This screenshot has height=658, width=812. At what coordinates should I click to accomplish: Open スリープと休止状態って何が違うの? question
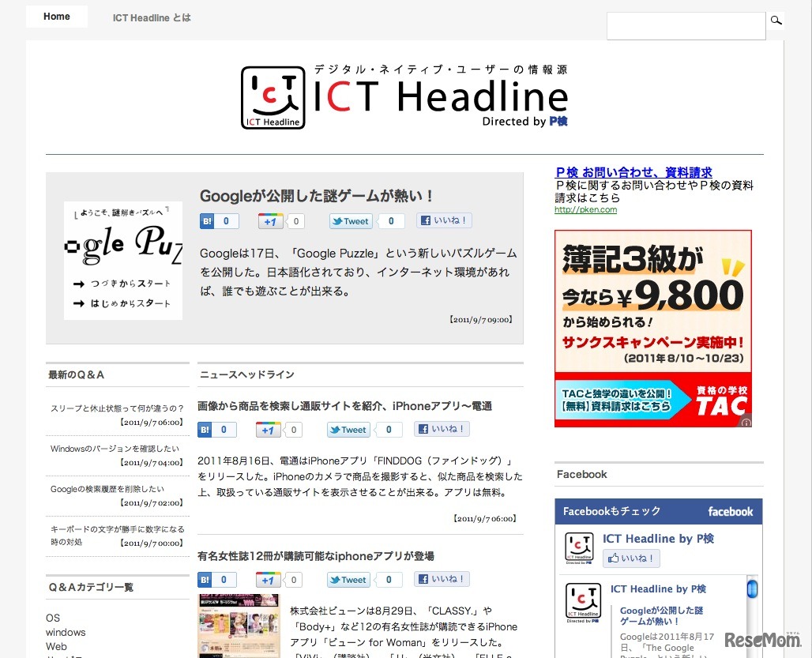click(x=117, y=408)
